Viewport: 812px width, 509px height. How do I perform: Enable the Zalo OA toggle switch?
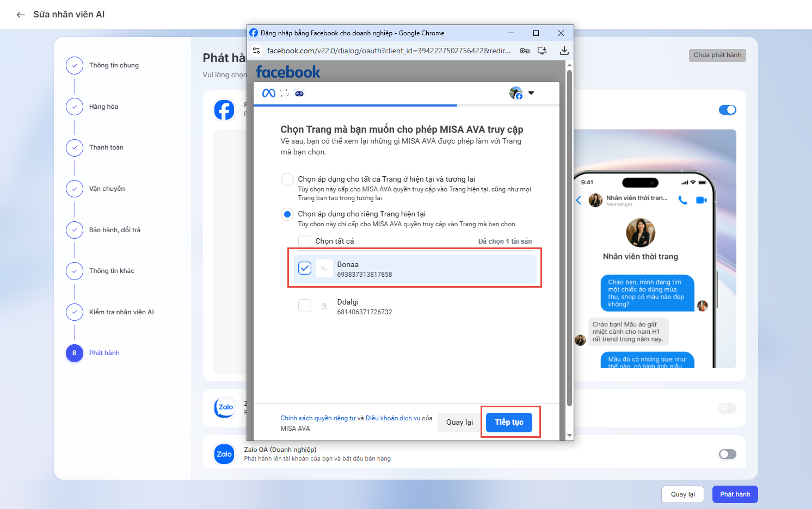727,454
